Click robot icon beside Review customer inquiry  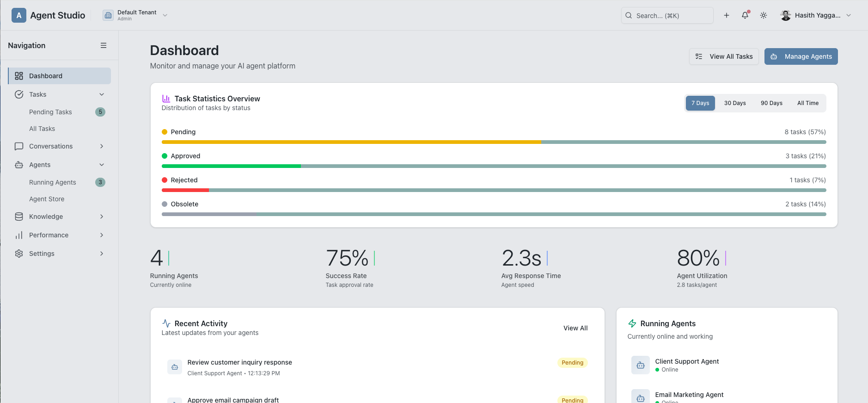coord(175,367)
